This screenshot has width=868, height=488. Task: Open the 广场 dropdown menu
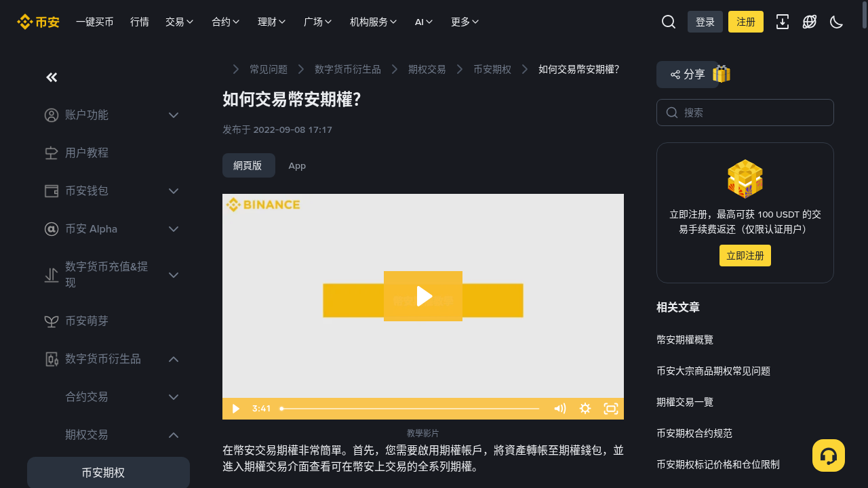coord(318,22)
